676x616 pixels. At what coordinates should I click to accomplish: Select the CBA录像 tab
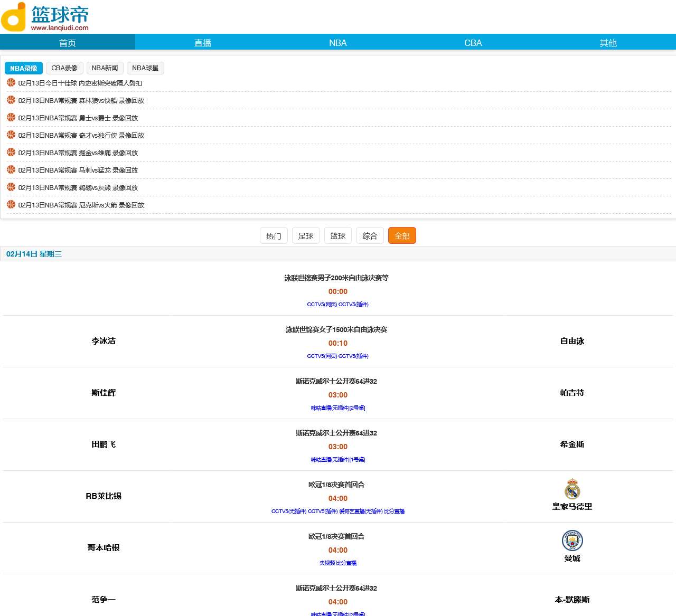64,68
